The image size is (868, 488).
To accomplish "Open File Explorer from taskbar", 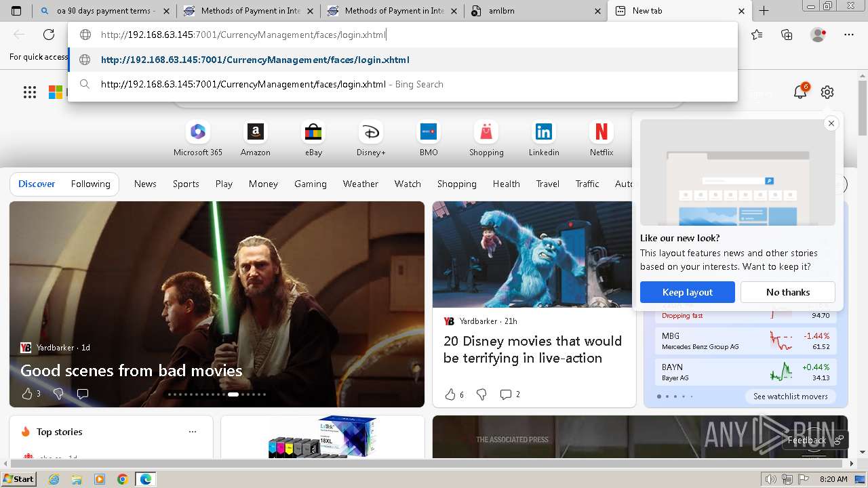I will click(x=77, y=479).
